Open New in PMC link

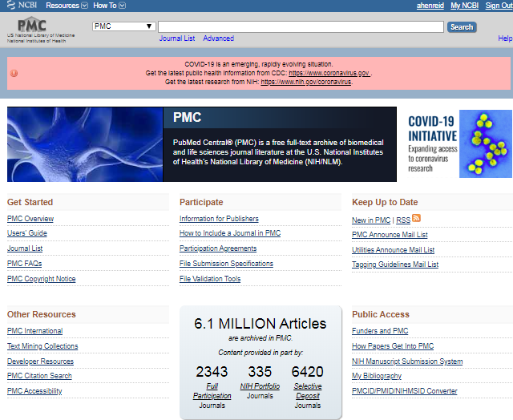(x=371, y=220)
